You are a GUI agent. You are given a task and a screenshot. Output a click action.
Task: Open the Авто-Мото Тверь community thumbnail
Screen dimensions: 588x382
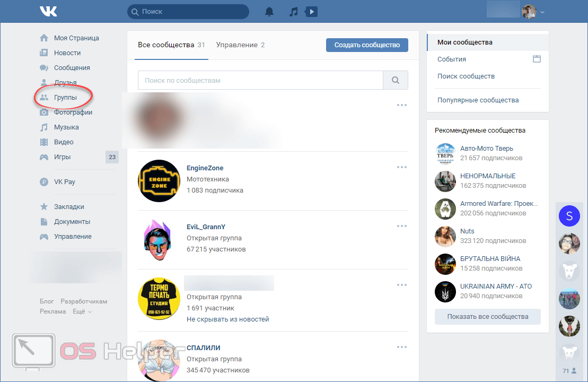(x=445, y=153)
